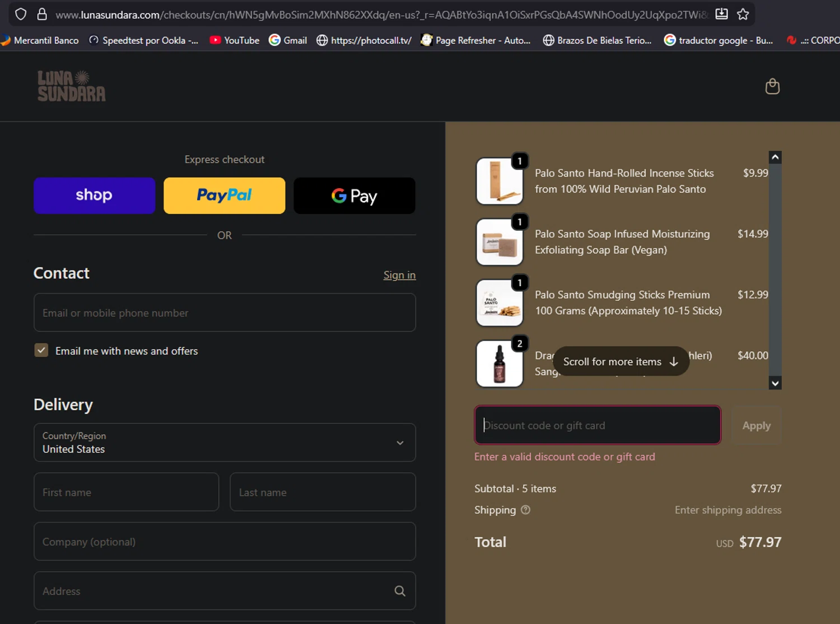Open the Brazos De Bielas bookmark
The height and width of the screenshot is (624, 840).
point(598,40)
